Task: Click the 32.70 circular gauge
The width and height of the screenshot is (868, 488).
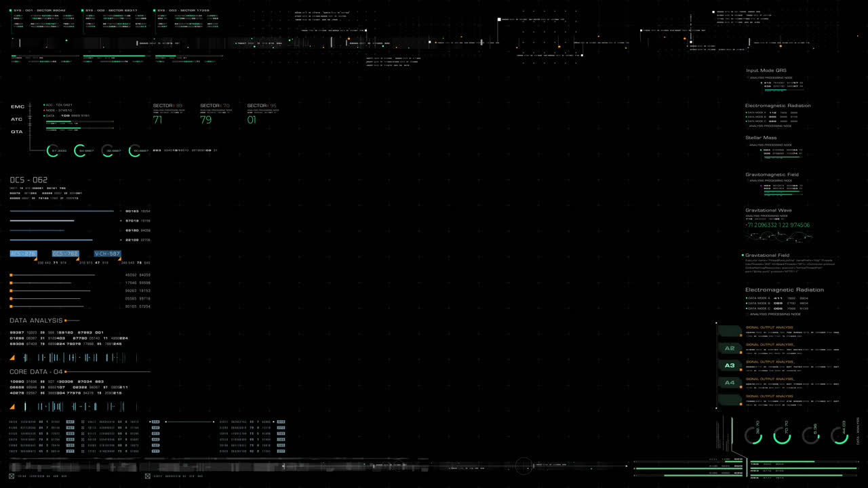Action: click(x=753, y=436)
